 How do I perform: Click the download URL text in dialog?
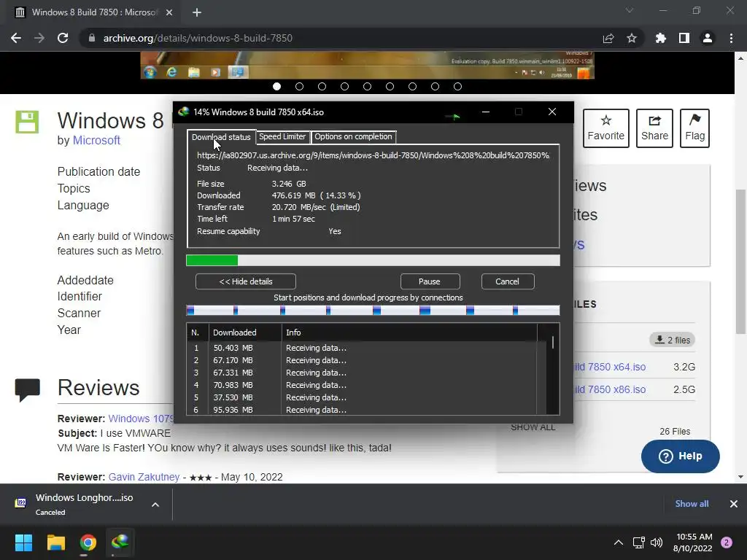pyautogui.click(x=373, y=155)
